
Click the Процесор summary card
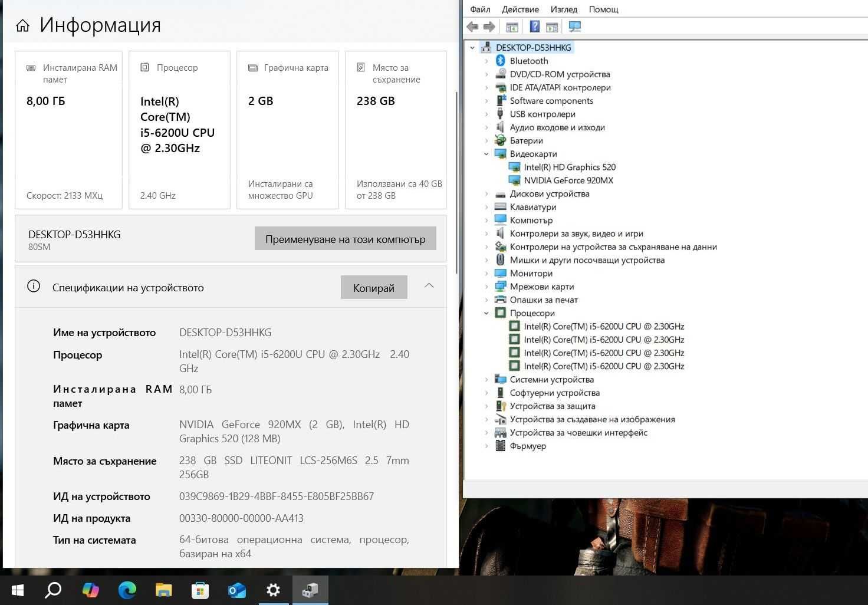click(179, 130)
